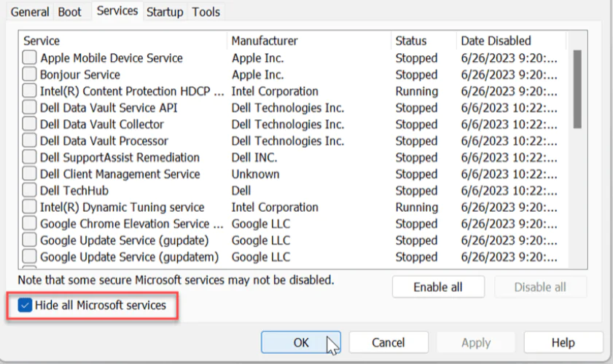613x364 pixels.
Task: Click Stopped status of Google Chrome Elevation Service
Action: (x=416, y=223)
